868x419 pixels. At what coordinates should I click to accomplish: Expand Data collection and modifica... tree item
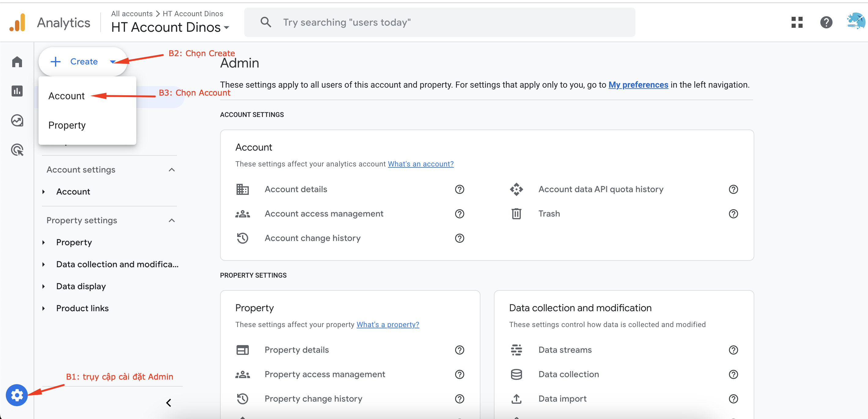[x=43, y=265]
